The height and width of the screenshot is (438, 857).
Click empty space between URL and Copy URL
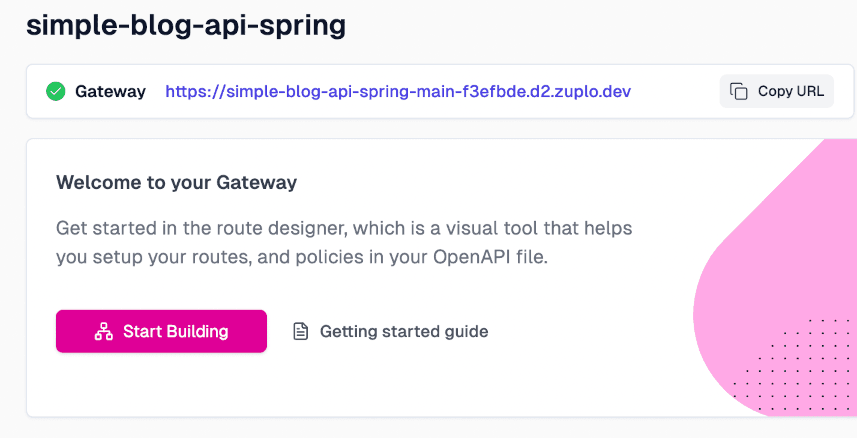pos(675,91)
